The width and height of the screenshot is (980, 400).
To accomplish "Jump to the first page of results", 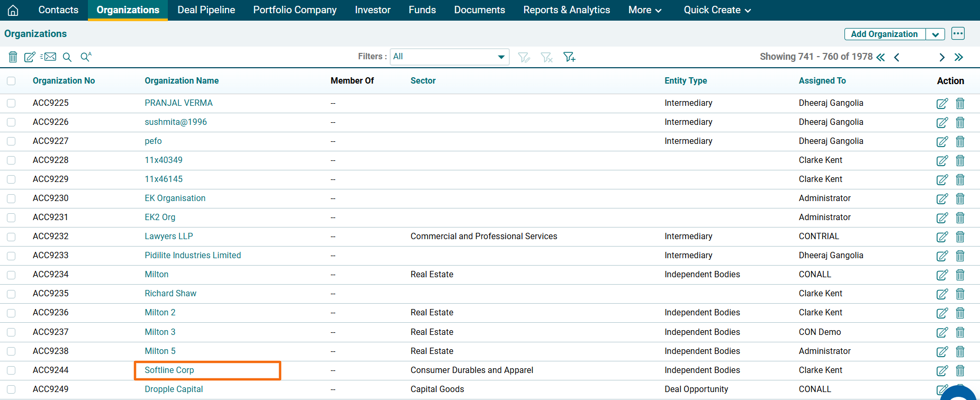I will (880, 57).
